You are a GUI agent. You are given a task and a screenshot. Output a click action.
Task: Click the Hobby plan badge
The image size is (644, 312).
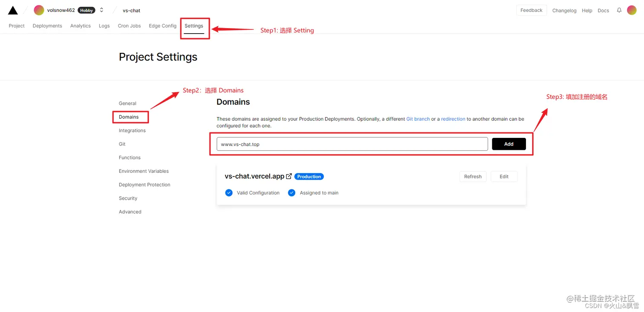coord(86,10)
